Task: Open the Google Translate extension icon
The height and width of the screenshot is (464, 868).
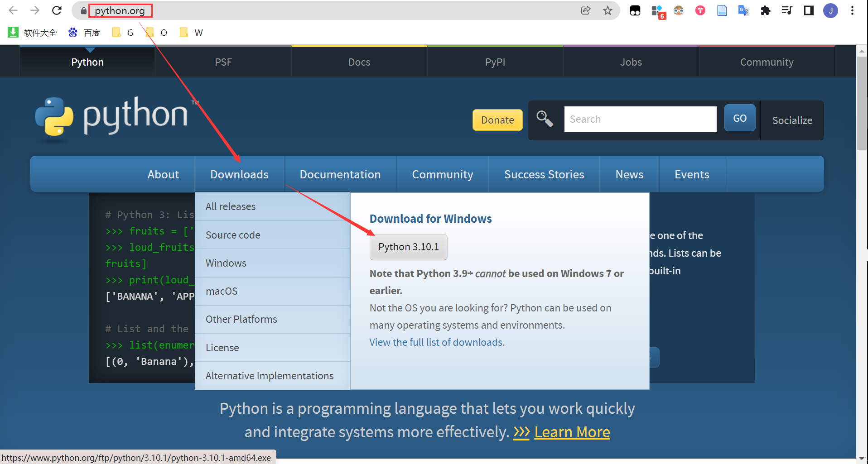Action: click(x=743, y=10)
